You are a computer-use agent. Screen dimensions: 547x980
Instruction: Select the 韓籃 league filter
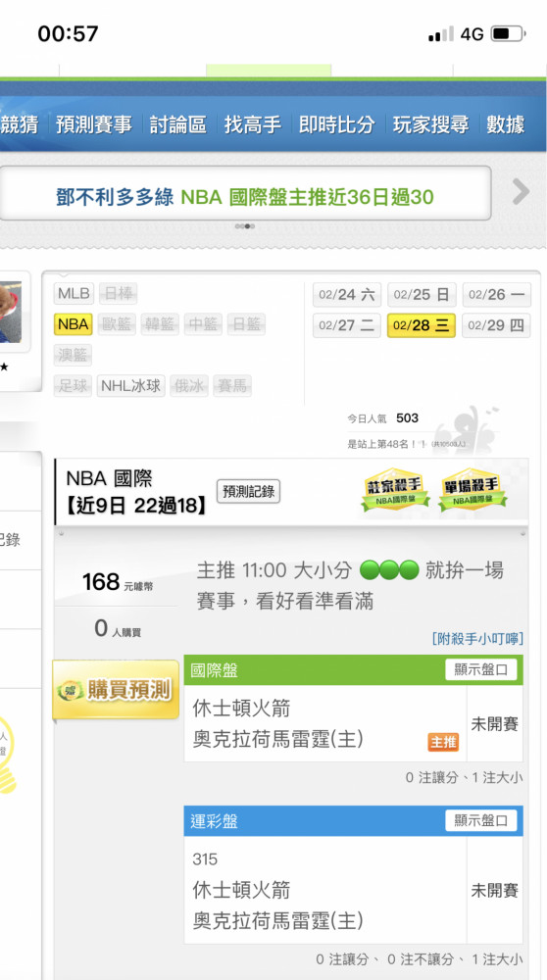tap(160, 324)
